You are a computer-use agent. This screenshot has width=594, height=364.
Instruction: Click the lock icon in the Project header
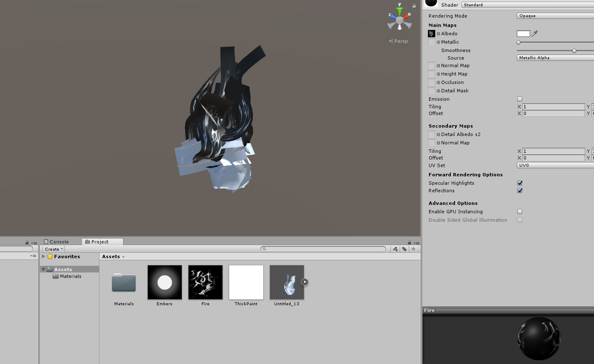(x=409, y=242)
